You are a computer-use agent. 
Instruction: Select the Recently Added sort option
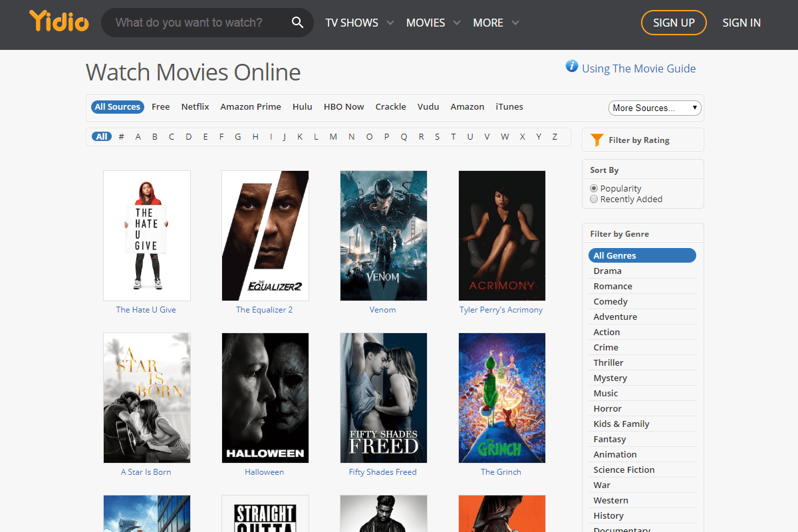pos(594,199)
